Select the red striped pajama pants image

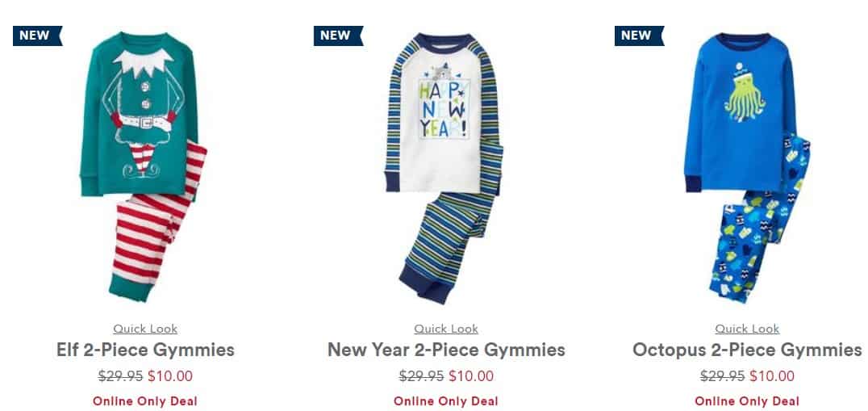click(x=158, y=221)
